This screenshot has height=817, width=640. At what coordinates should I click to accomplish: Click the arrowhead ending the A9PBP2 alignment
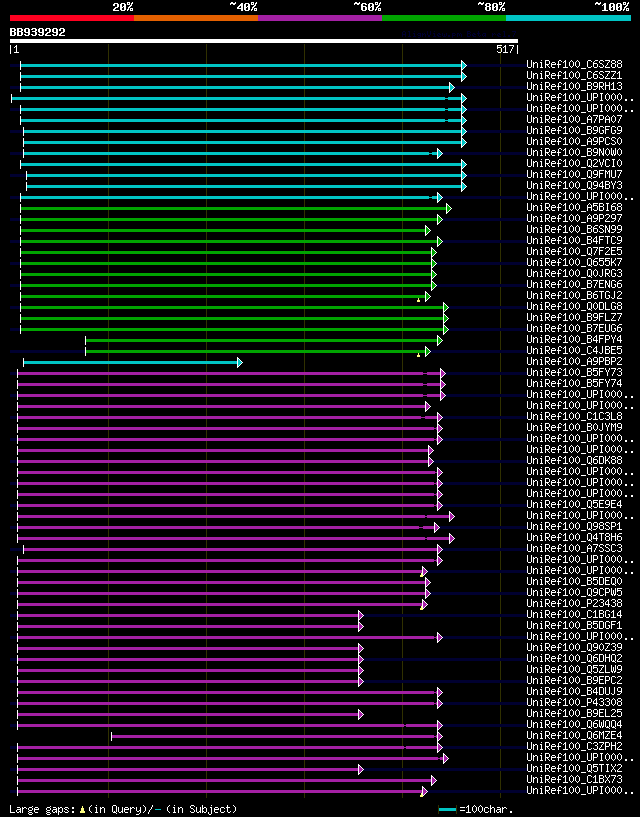240,362
